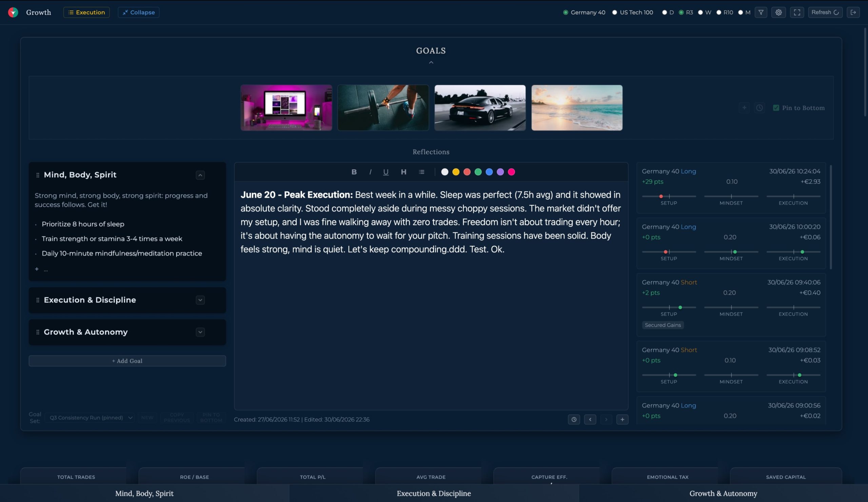Image resolution: width=868 pixels, height=502 pixels.
Task: Click clock icon beside Pin to Bottom
Action: click(x=759, y=108)
